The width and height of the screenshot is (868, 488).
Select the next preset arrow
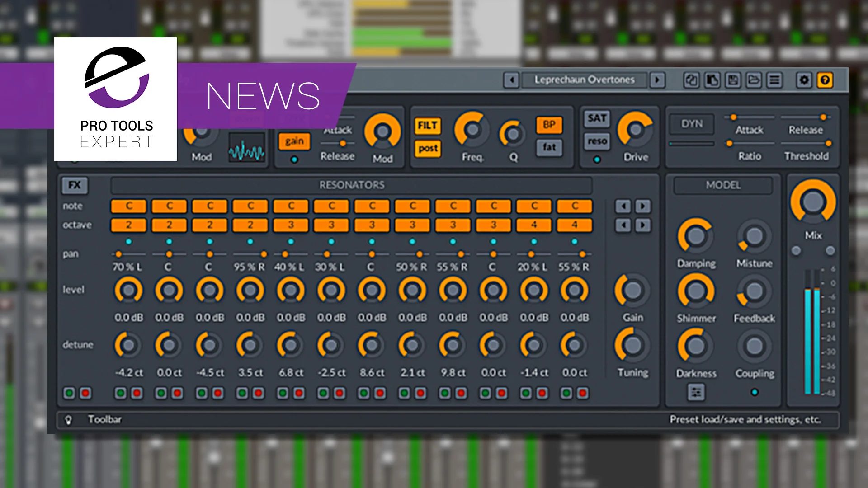657,80
